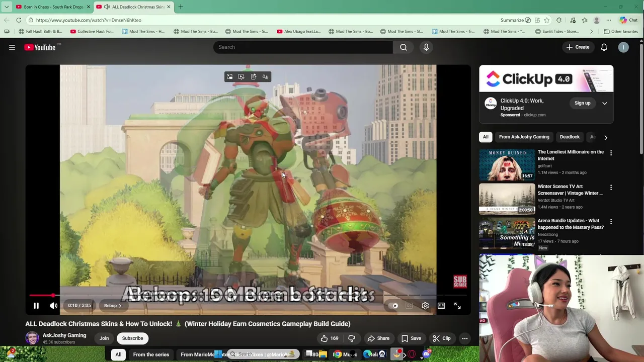Select the All filter chip in sidebar
644x362 pixels.
click(486, 137)
